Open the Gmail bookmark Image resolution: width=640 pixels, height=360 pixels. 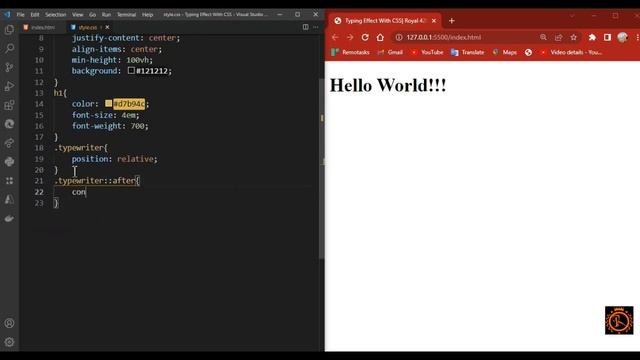coord(391,52)
